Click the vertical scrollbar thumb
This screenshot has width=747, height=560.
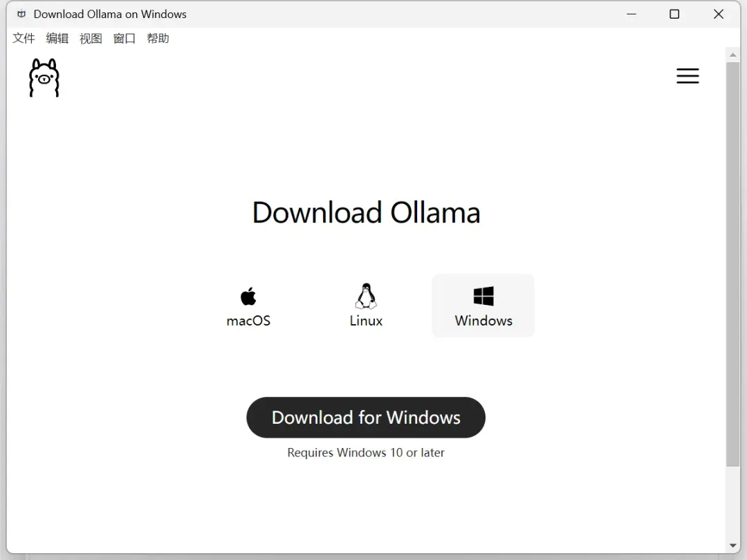[x=732, y=264]
